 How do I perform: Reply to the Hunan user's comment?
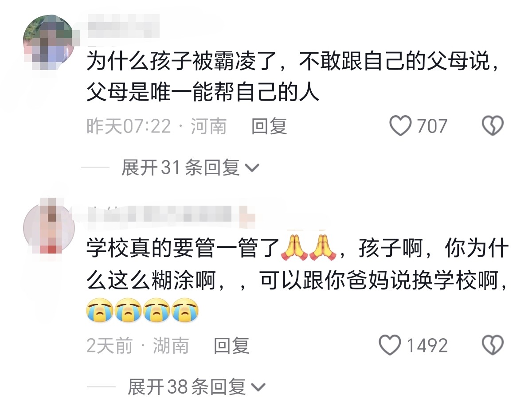tap(231, 345)
